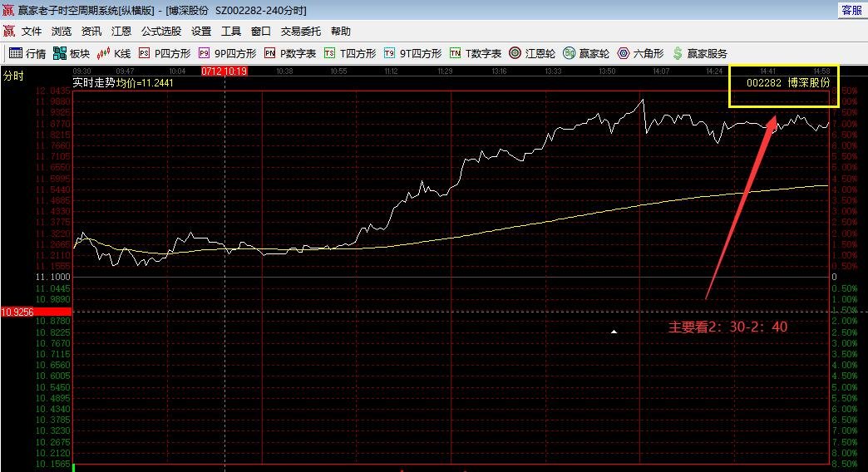The image size is (868, 472).
Task: Click the 10.6005 green price label
Action: pyautogui.click(x=53, y=376)
